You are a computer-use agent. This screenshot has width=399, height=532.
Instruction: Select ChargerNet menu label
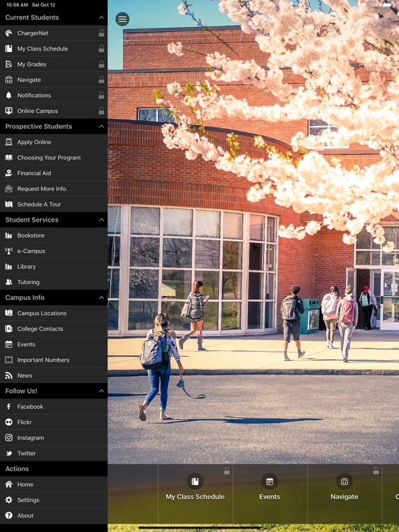click(33, 33)
